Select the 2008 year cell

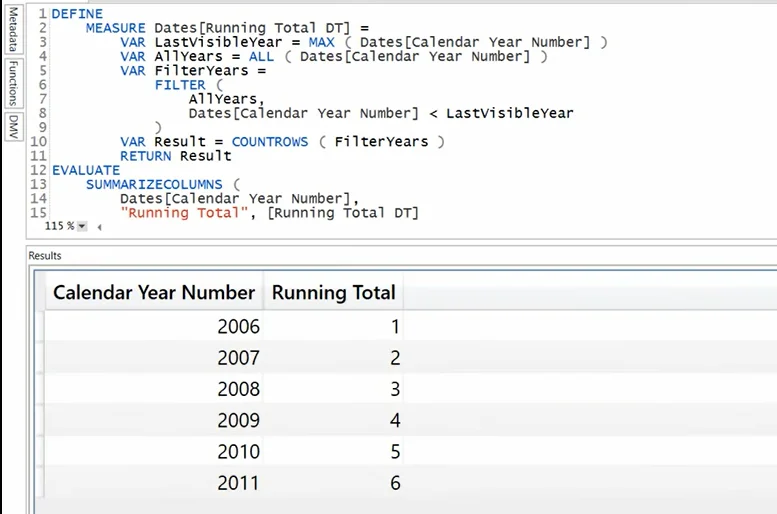coord(154,389)
